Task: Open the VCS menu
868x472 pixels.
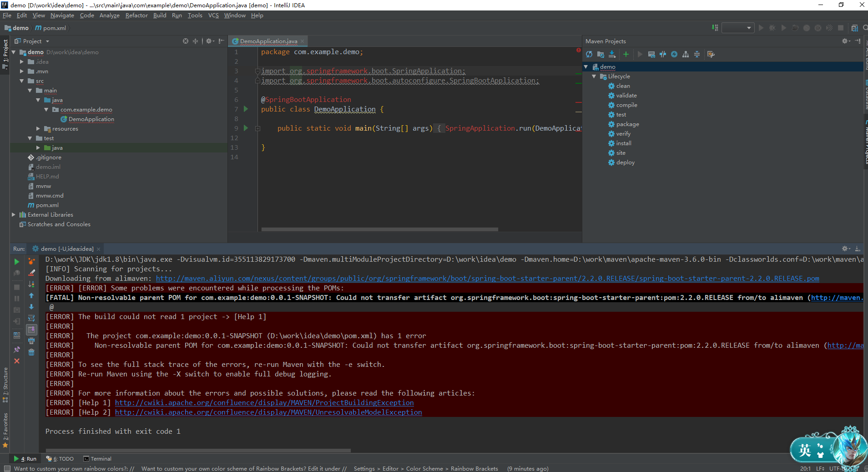Action: tap(213, 15)
